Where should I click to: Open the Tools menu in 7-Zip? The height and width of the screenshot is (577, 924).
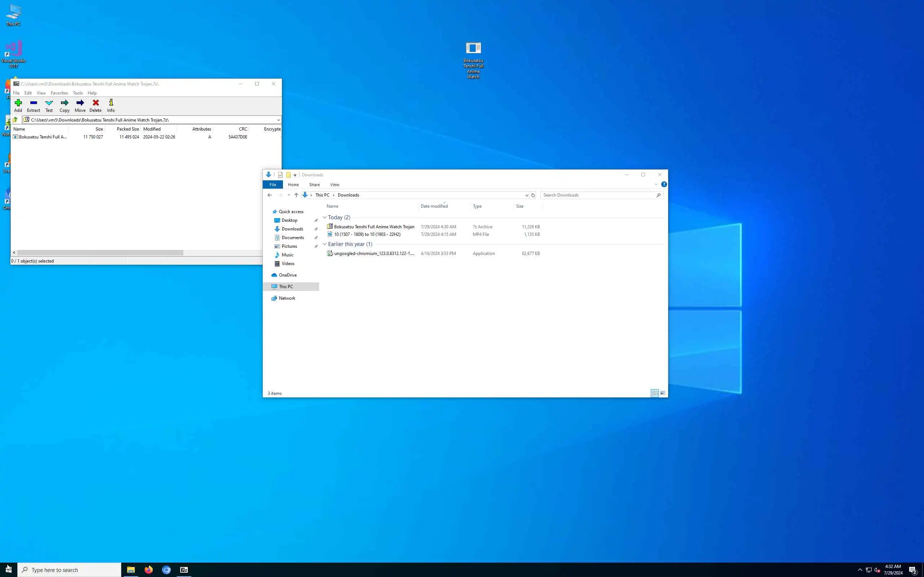[x=78, y=93]
